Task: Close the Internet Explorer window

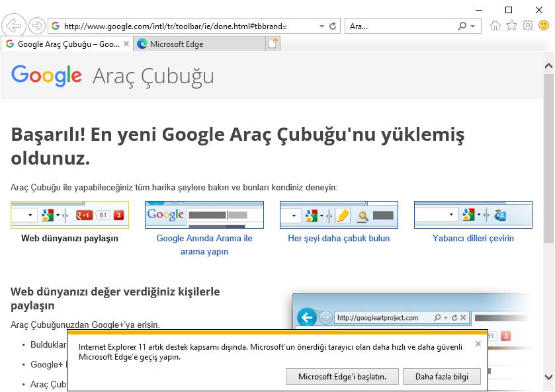Action: (539, 10)
